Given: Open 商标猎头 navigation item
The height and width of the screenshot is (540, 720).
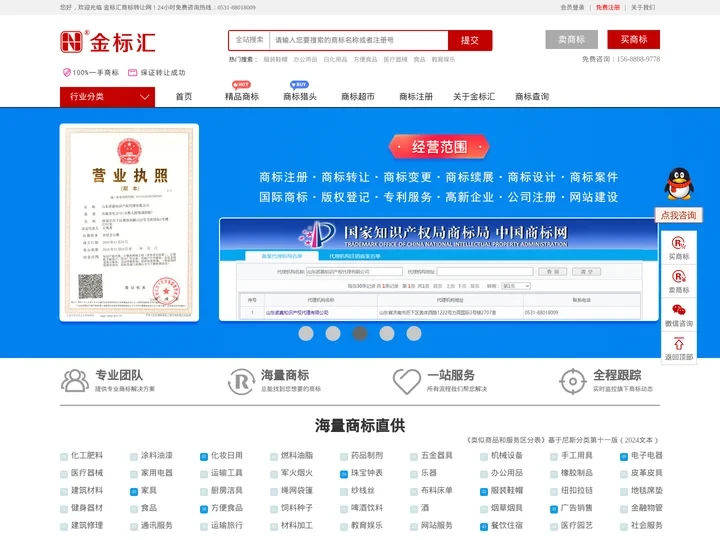Looking at the screenshot, I should click(299, 96).
